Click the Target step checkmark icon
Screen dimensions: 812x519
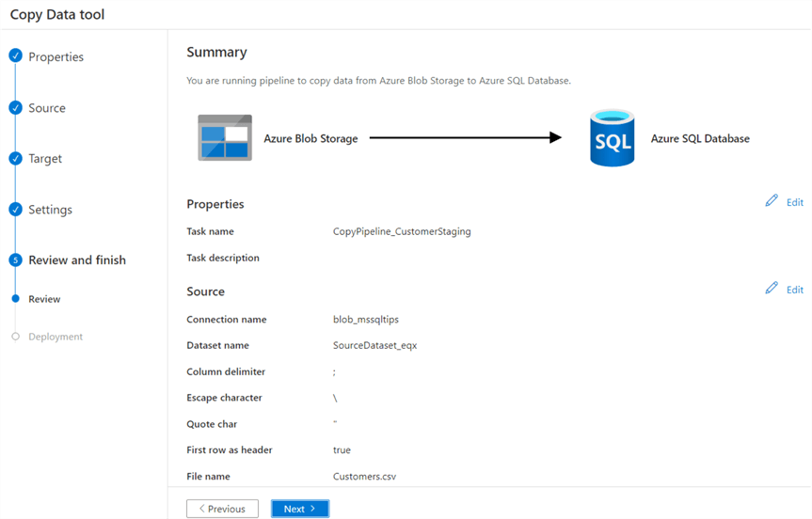pyautogui.click(x=16, y=158)
